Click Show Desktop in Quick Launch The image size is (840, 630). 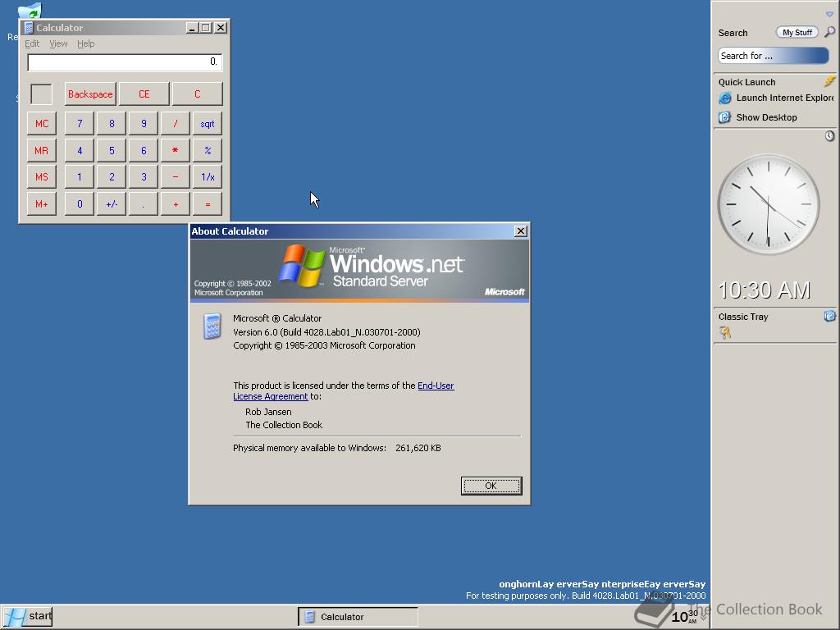(x=757, y=117)
